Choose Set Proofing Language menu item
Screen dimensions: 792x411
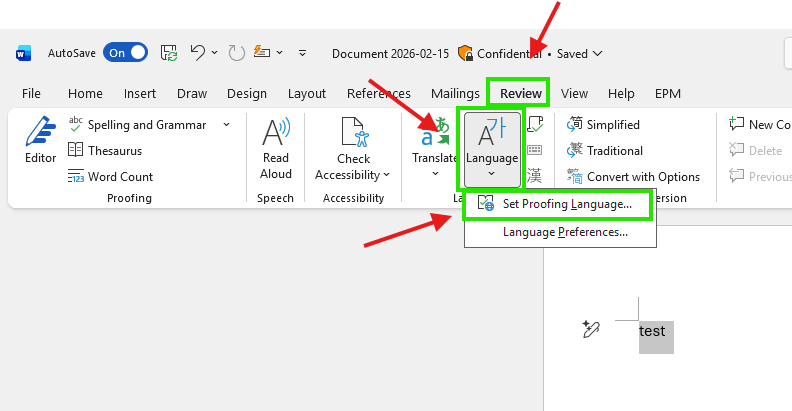560,204
